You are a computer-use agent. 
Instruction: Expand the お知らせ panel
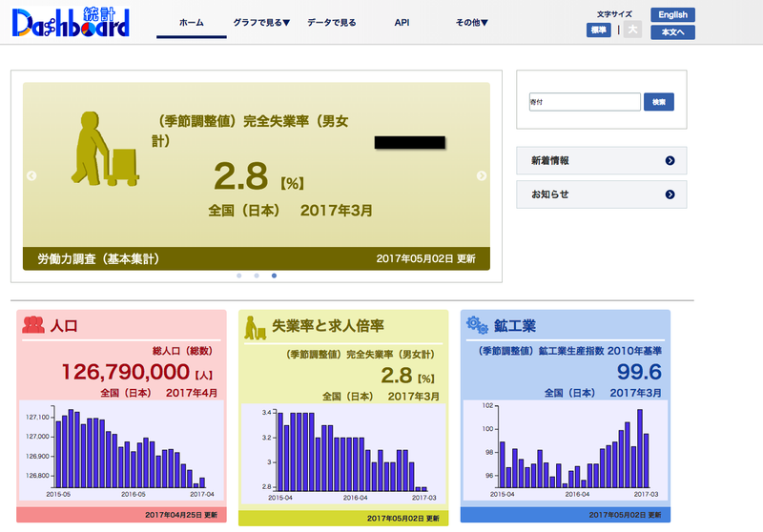[602, 194]
